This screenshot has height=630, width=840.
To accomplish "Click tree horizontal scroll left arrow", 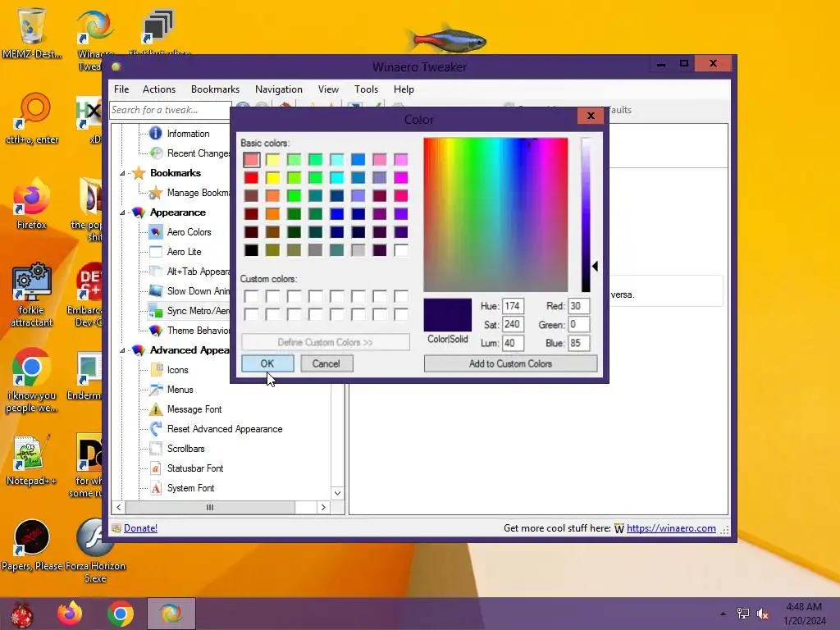I will (119, 507).
